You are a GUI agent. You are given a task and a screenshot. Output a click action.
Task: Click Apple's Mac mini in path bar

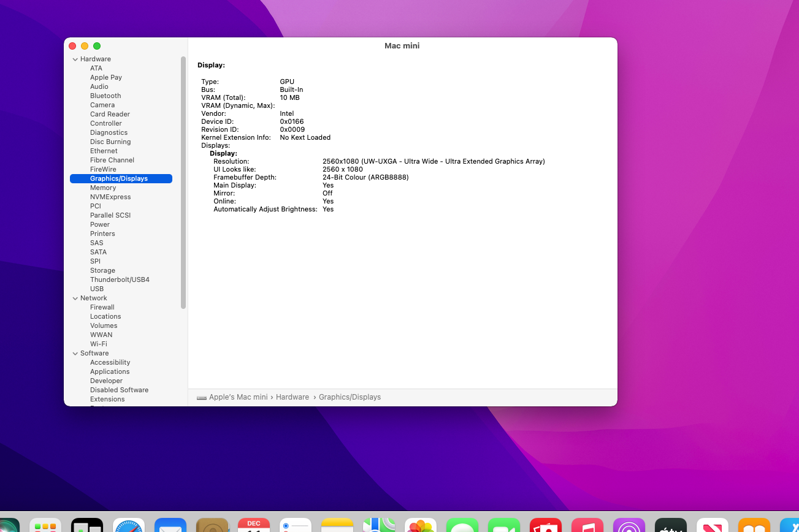tap(238, 397)
